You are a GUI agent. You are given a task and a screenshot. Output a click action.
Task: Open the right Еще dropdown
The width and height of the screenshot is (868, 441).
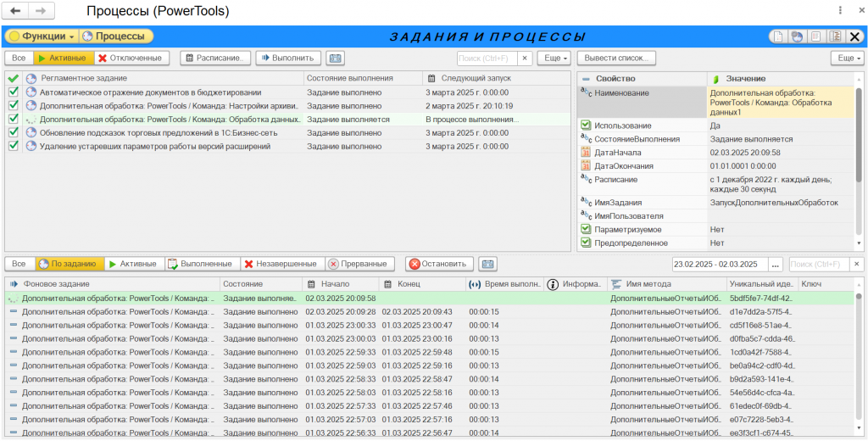click(x=847, y=58)
